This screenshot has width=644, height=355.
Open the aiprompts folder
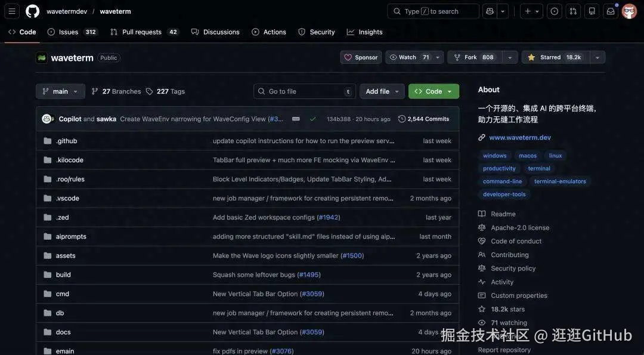pos(71,236)
